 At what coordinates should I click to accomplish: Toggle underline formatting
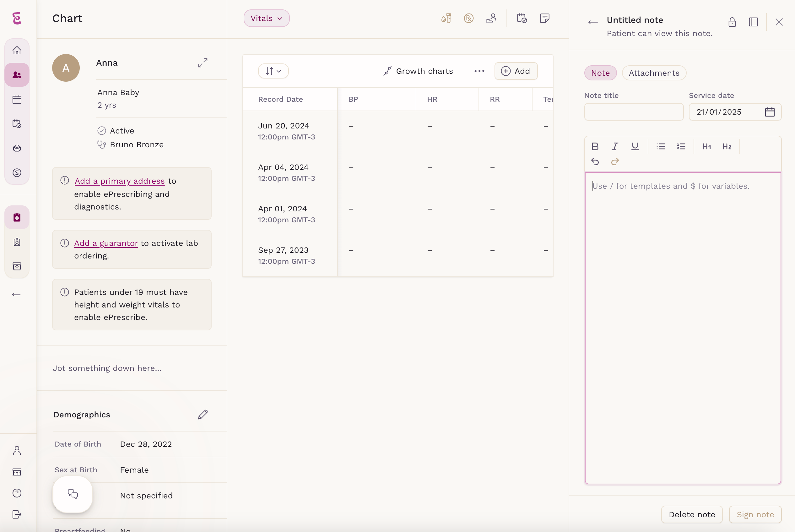pyautogui.click(x=635, y=147)
